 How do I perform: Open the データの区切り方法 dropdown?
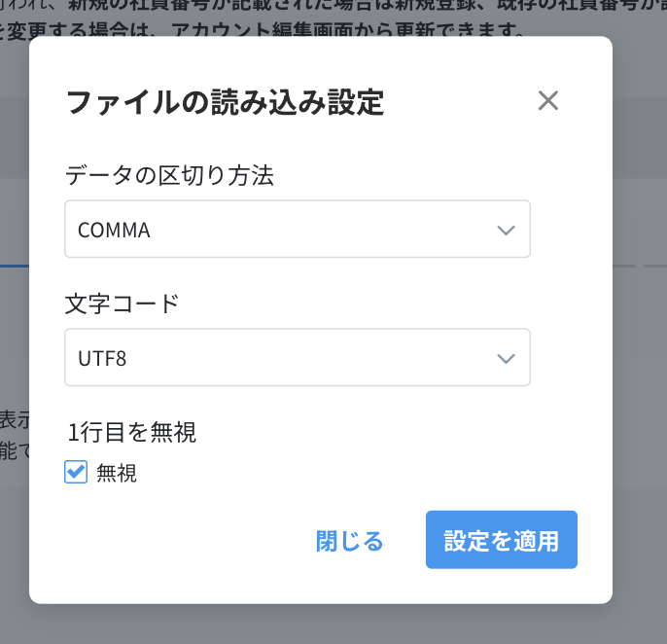297,230
